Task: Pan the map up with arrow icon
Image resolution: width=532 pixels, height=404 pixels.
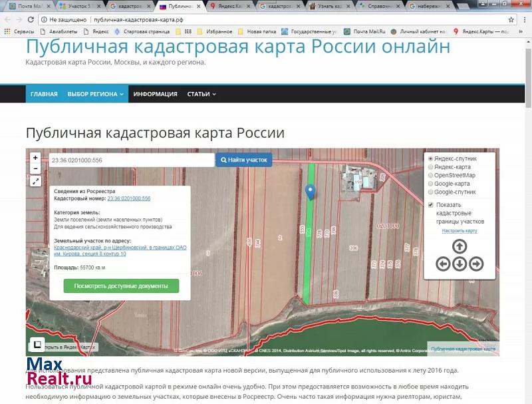Action: coord(460,246)
